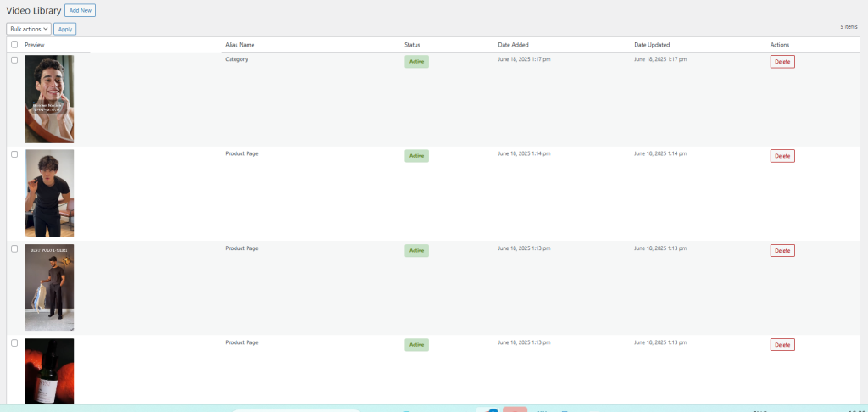Click Date Updated value 1:14 pm
The width and height of the screenshot is (868, 412).
[x=659, y=153]
